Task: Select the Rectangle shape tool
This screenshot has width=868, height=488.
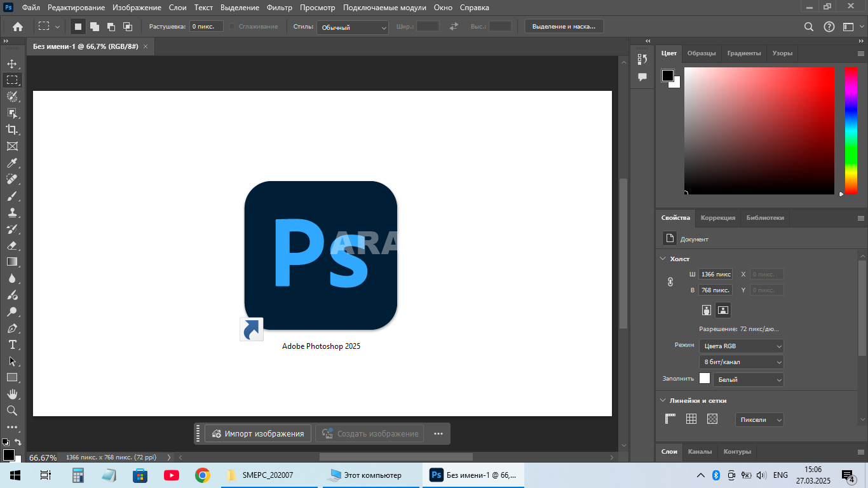Action: (x=12, y=377)
